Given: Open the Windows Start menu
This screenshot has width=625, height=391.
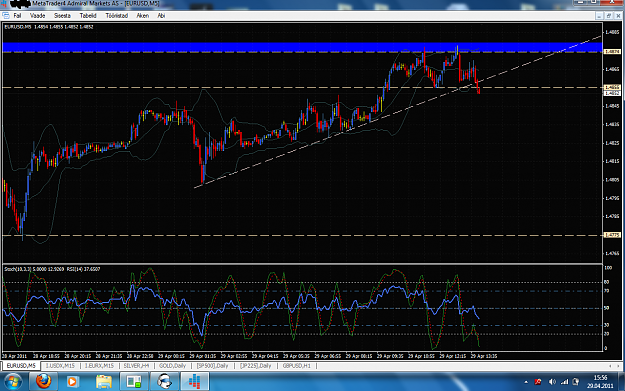Looking at the screenshot, I should coord(13,381).
